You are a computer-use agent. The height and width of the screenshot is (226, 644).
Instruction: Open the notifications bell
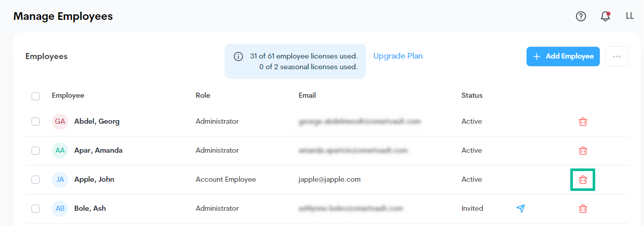[x=605, y=16]
